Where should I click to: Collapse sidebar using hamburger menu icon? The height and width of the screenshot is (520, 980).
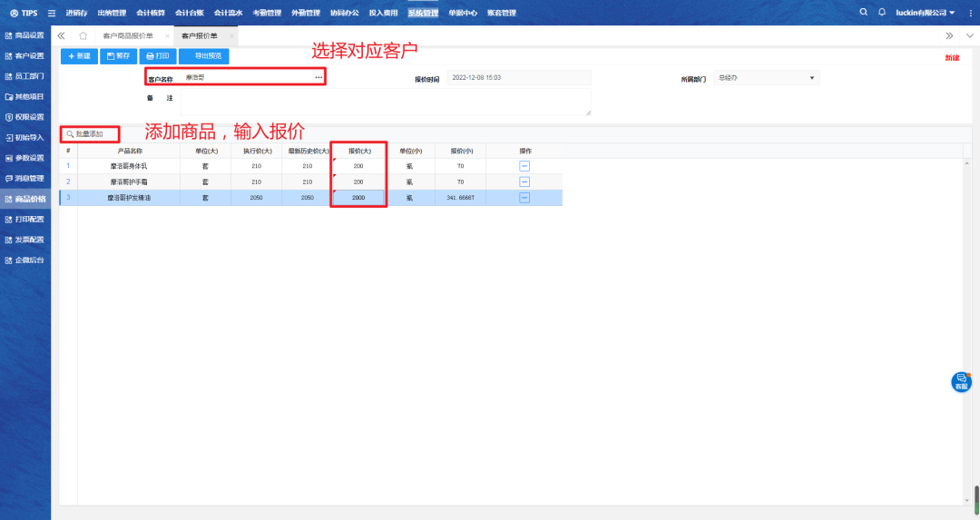point(52,13)
